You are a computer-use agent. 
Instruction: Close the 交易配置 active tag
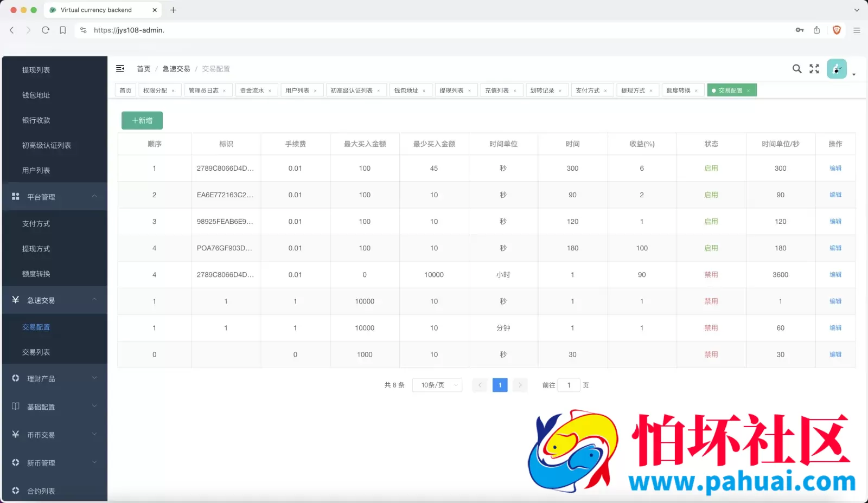tap(748, 91)
